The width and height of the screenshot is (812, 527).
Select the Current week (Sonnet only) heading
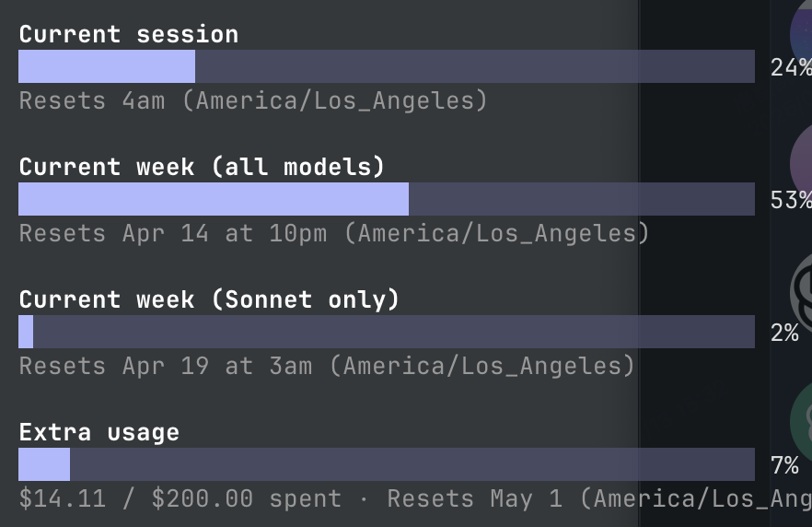[x=209, y=299]
